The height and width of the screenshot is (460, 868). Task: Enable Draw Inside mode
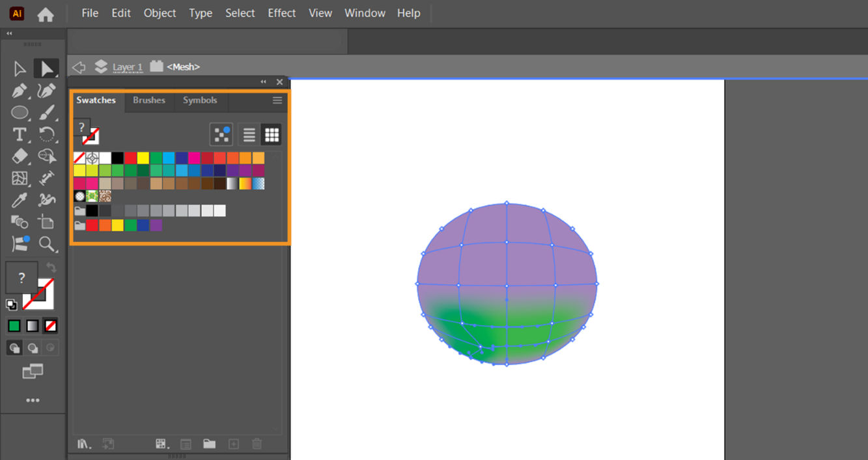(x=51, y=348)
